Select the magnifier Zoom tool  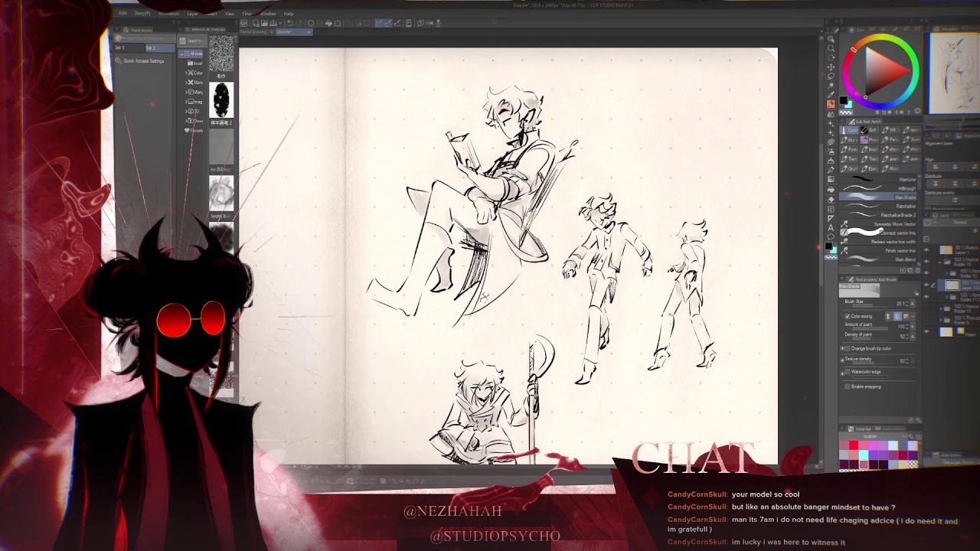(831, 47)
